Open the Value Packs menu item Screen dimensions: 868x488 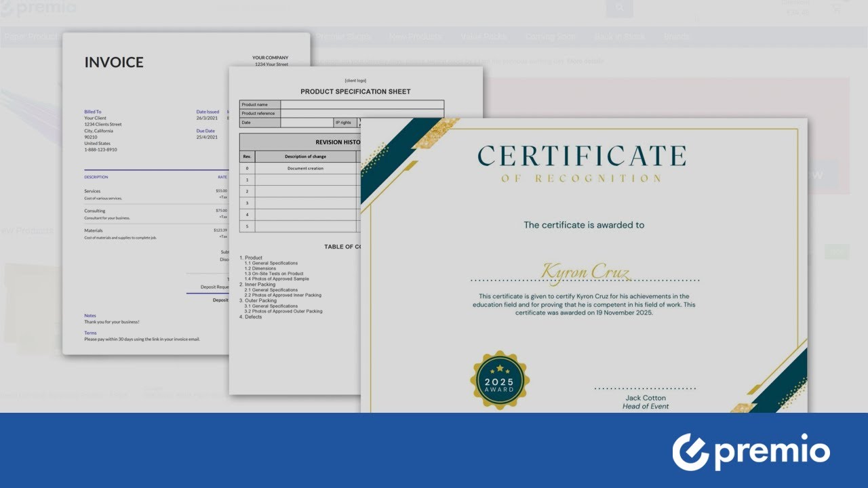tap(483, 37)
